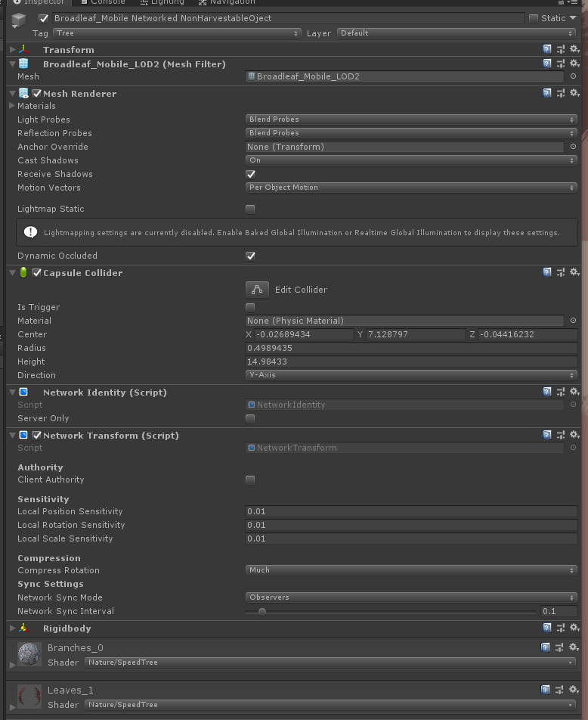Open Network Identity help icon
The width and height of the screenshot is (588, 720).
(x=547, y=392)
